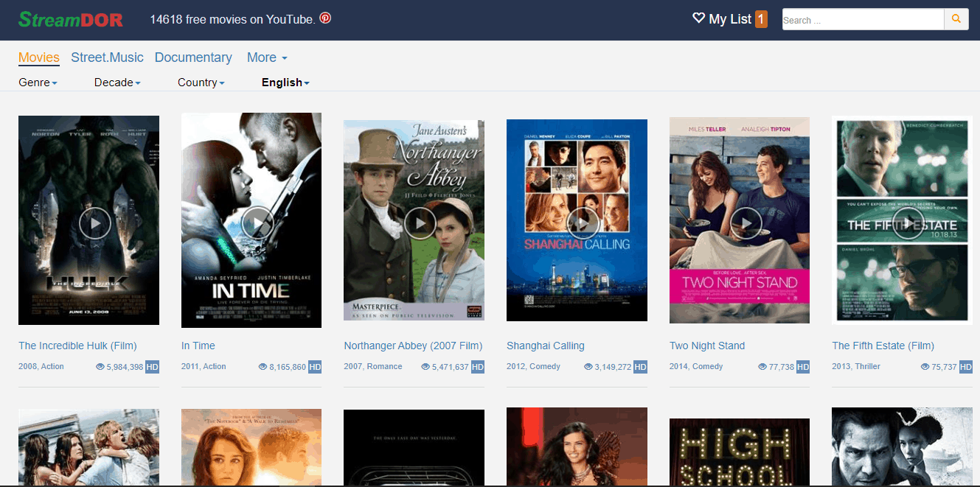Click the Incredible Hulk poster thumbnail
The width and height of the screenshot is (980, 487).
click(x=88, y=220)
